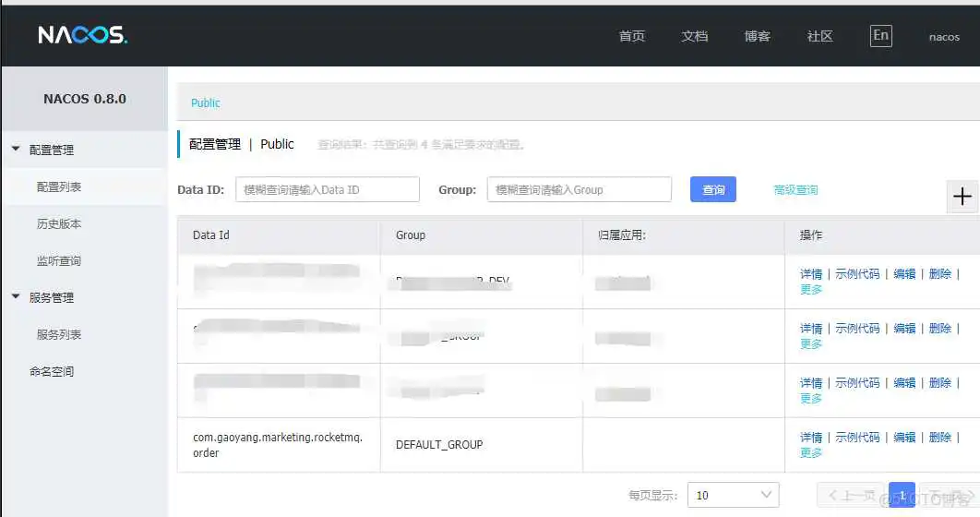Open 示例代码 for the rocketmq.order row
The height and width of the screenshot is (517, 980).
click(857, 437)
